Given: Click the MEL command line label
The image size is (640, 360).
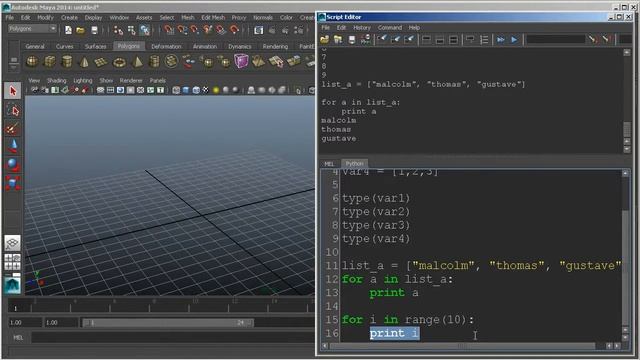Looking at the screenshot, I should [x=18, y=338].
